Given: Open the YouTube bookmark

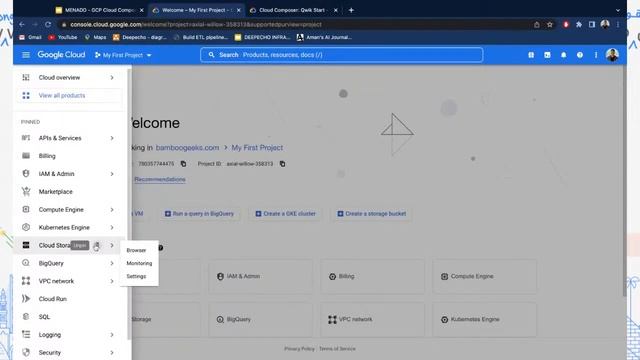Looking at the screenshot, I should (63, 37).
